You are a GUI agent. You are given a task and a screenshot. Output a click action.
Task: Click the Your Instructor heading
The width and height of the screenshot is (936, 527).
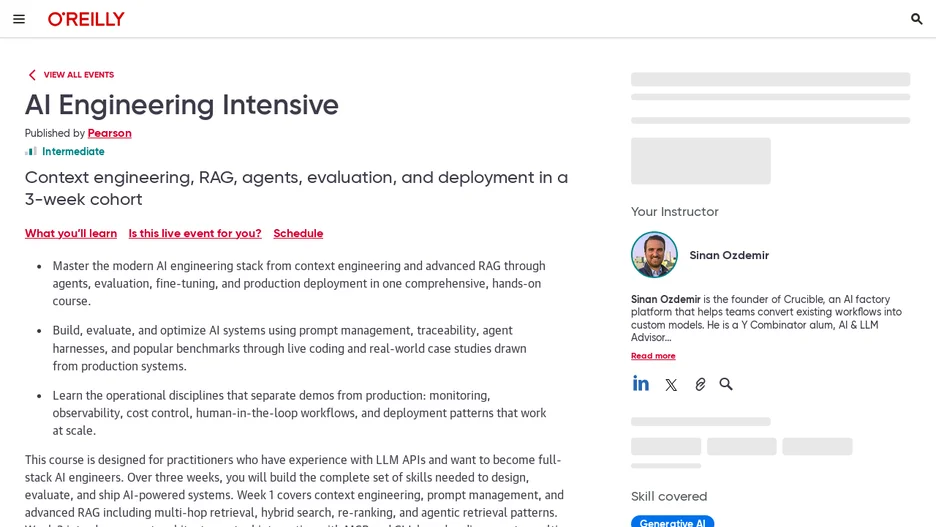coord(675,212)
